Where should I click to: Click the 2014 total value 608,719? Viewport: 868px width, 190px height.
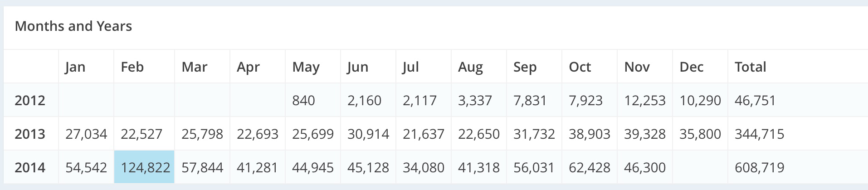point(760,167)
